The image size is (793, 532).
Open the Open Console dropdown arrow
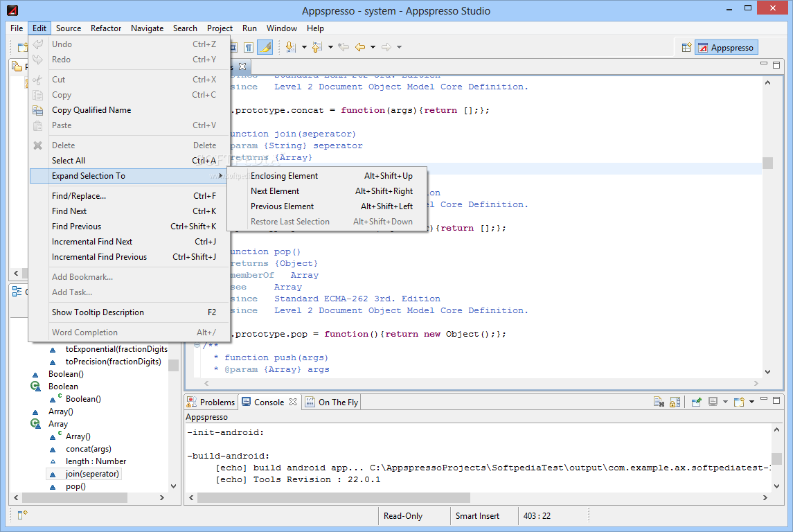tap(751, 402)
